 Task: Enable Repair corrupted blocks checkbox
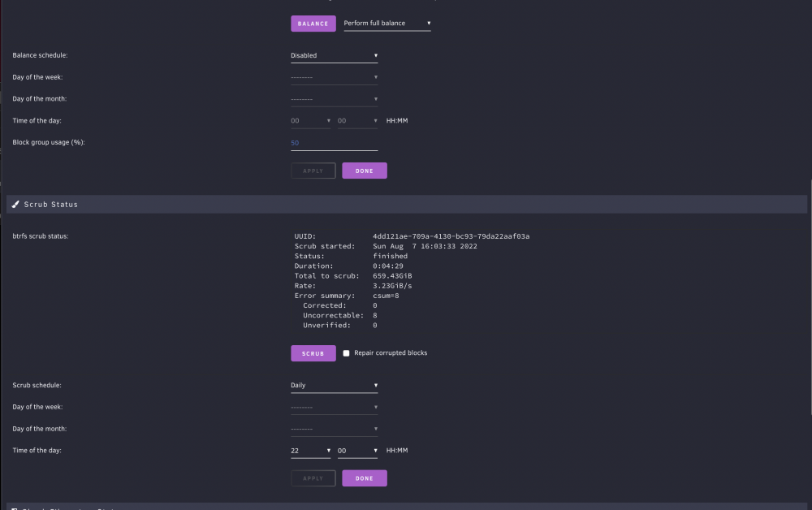point(346,353)
